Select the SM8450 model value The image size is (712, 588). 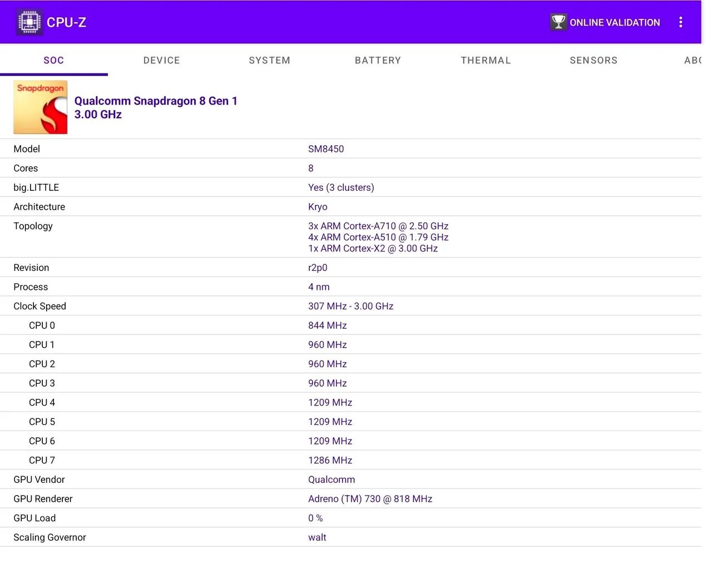(x=326, y=149)
